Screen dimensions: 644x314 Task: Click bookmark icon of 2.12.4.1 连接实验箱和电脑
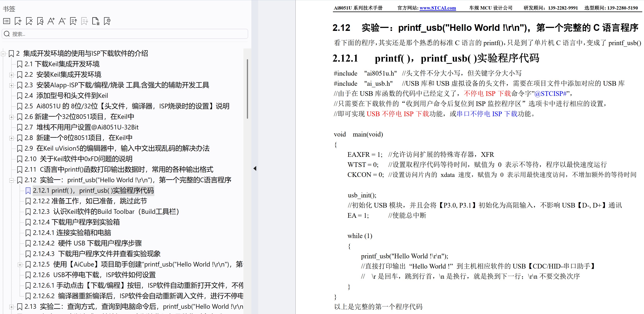[x=28, y=233]
